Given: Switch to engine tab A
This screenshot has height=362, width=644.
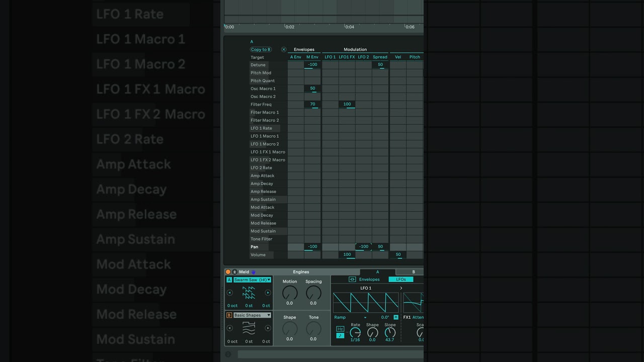Looking at the screenshot, I should 378,272.
